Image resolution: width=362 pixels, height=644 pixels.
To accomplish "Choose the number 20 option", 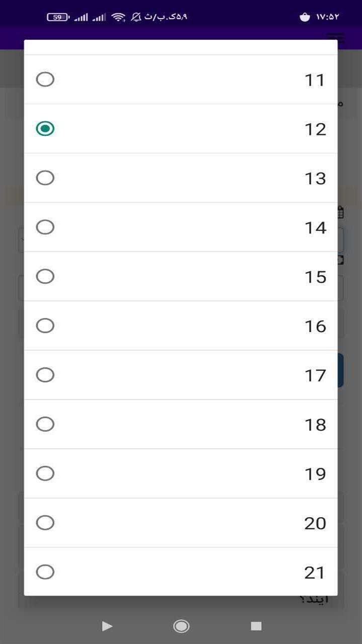I will tap(181, 523).
